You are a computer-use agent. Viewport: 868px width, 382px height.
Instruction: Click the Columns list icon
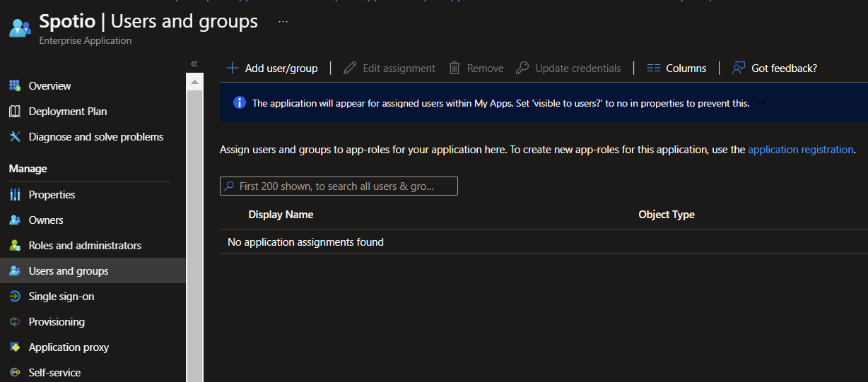pos(654,68)
